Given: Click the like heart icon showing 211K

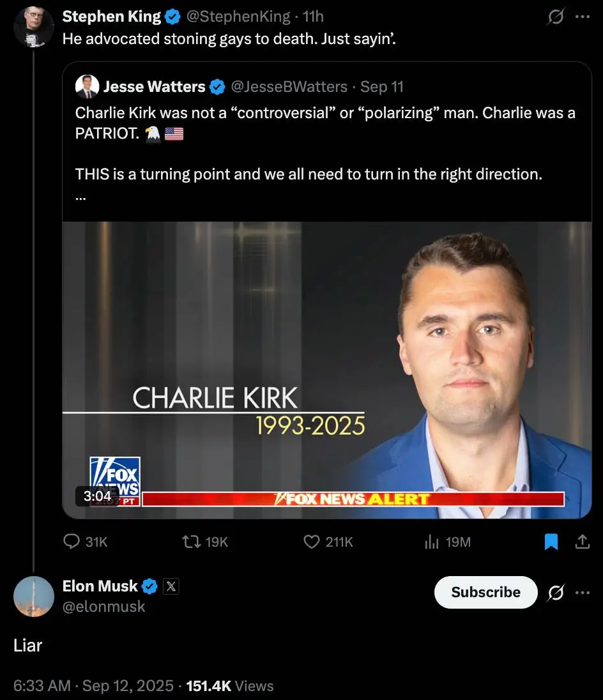Looking at the screenshot, I should (x=311, y=542).
